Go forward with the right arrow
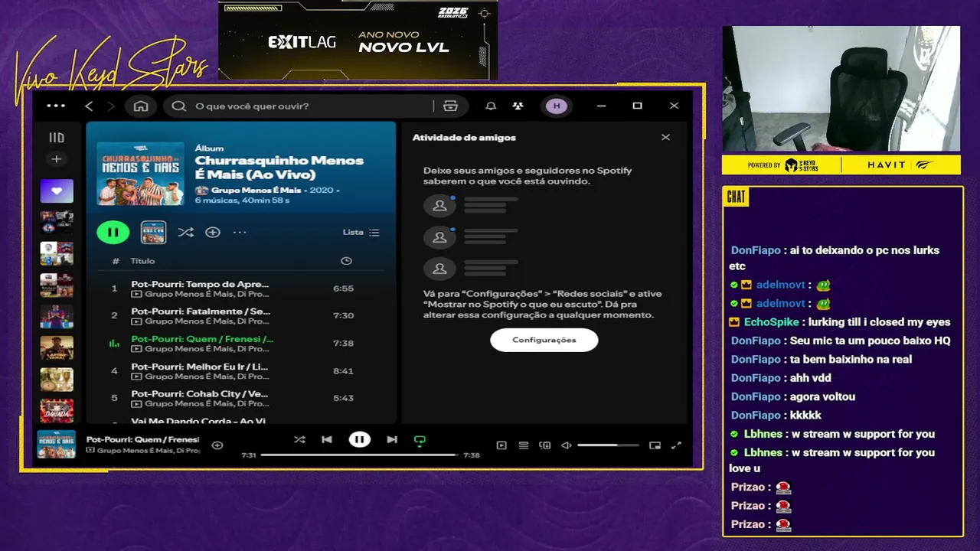Viewport: 980px width, 551px height. pyautogui.click(x=112, y=106)
